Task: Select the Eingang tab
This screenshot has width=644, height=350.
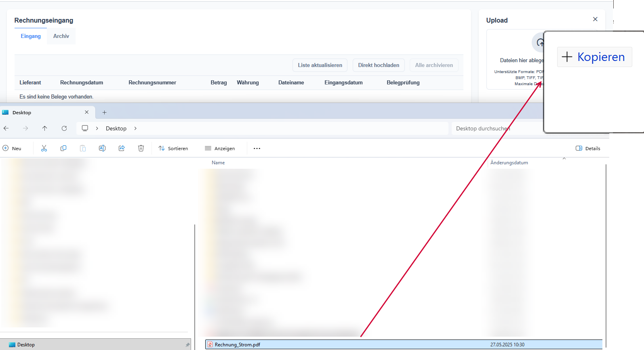Action: point(31,36)
